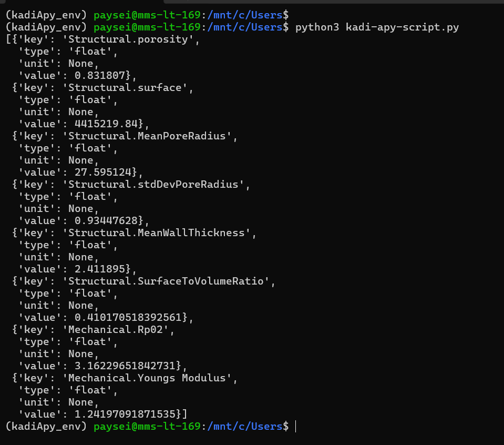Click the 'Structural.MeanWallThickness' key string
This screenshot has width=504, height=445.
click(157, 233)
